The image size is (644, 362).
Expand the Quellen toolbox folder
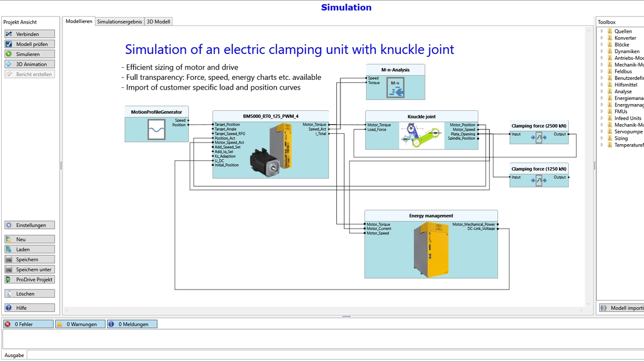coord(601,31)
